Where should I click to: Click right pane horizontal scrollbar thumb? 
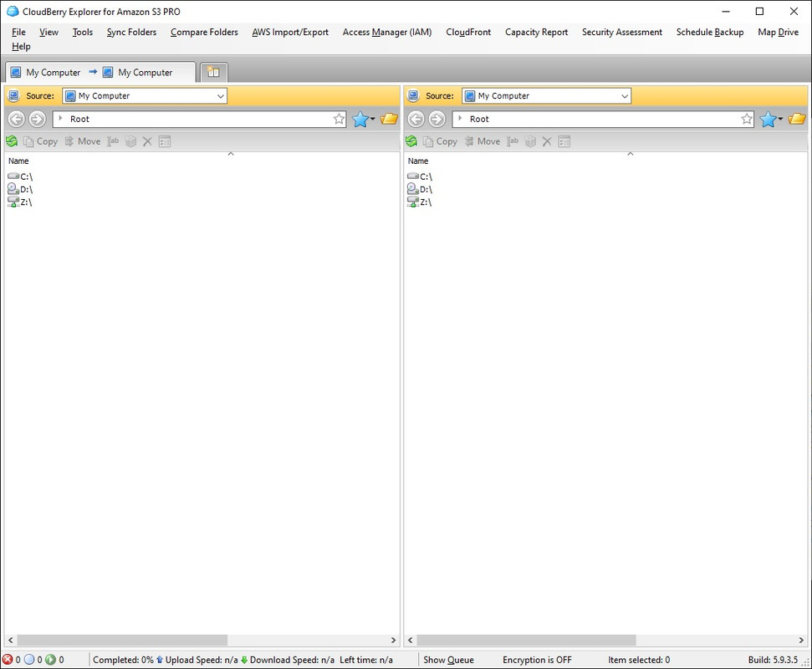526,640
